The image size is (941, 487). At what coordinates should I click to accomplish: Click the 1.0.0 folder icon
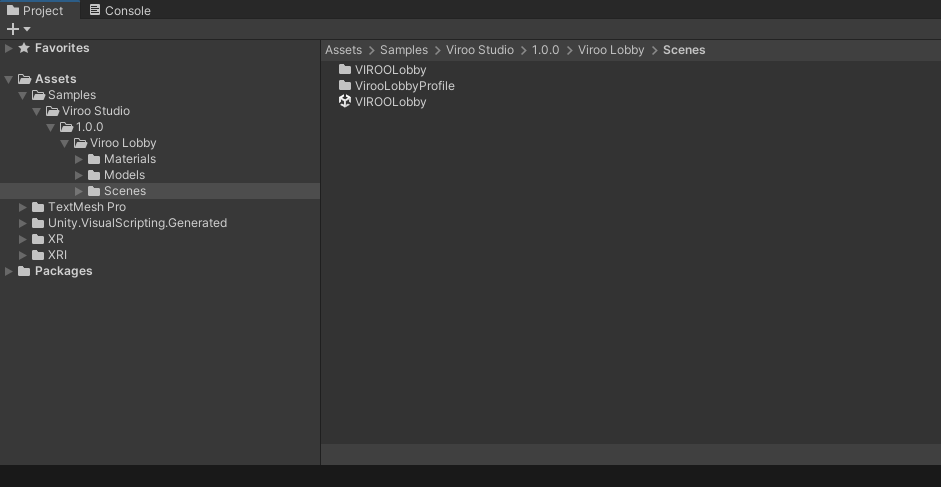66,127
